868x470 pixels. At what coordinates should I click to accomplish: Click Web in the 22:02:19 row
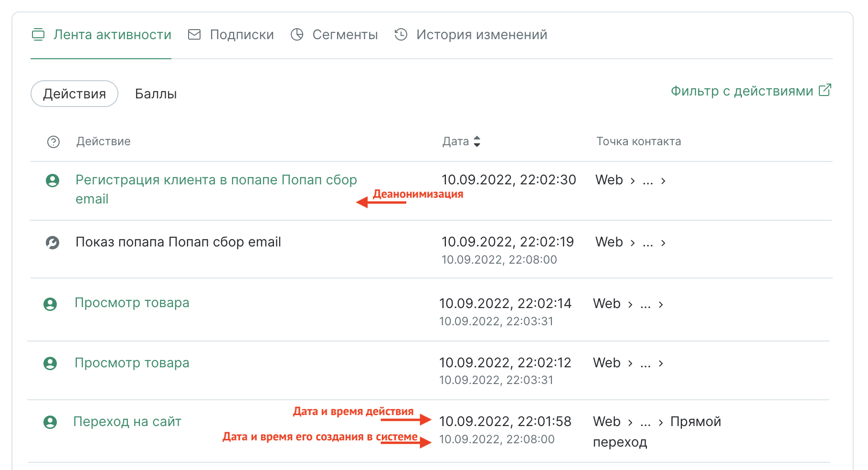coord(609,242)
